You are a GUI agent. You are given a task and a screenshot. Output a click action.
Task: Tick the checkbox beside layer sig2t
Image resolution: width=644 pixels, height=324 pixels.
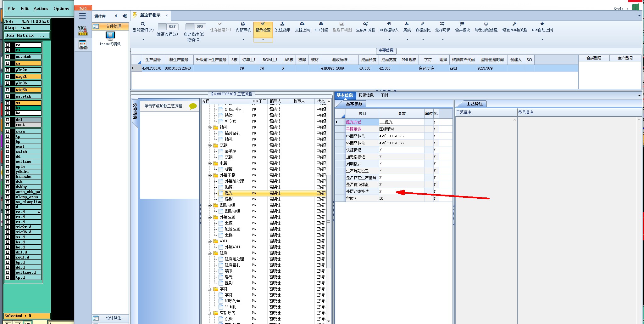coord(8,77)
